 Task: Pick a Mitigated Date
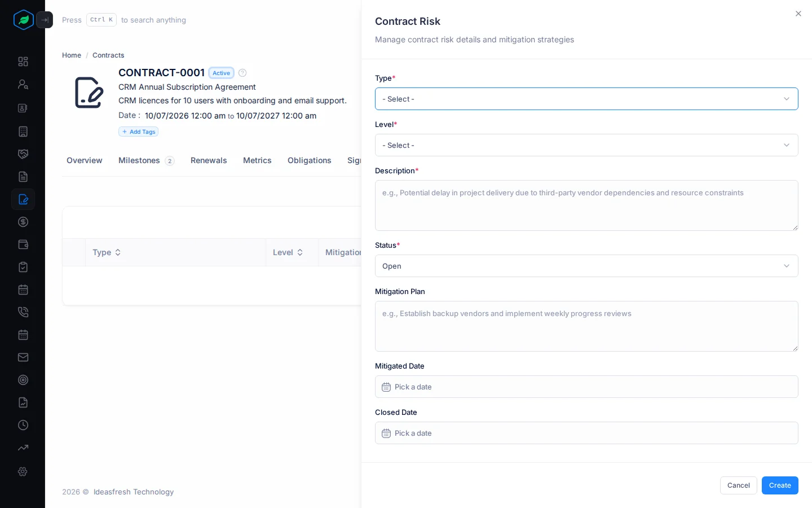click(586, 387)
